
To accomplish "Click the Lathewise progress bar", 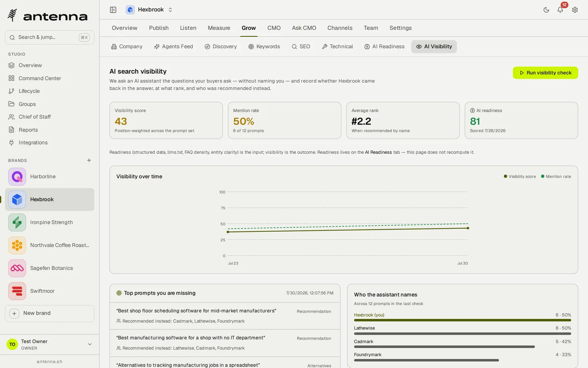I will [x=463, y=334].
